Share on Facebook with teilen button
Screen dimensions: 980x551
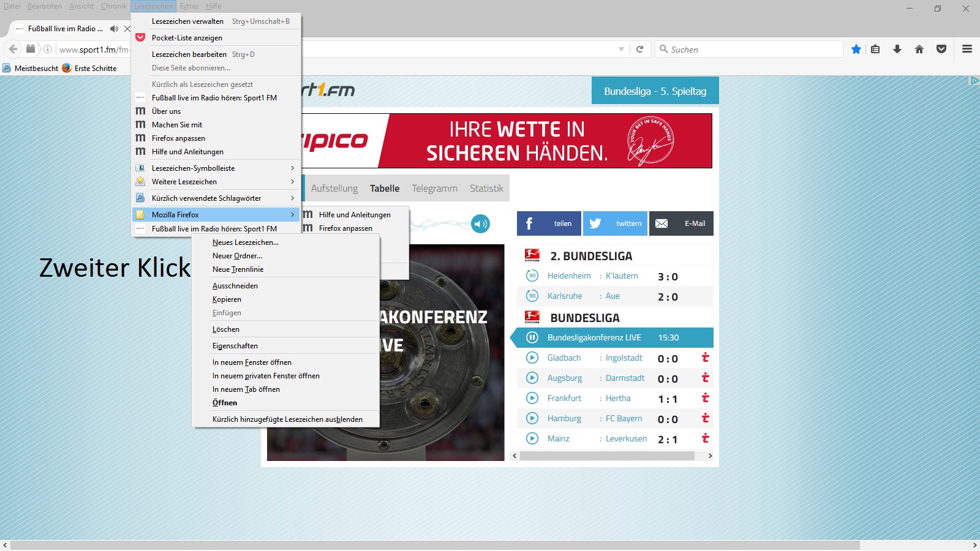click(549, 223)
